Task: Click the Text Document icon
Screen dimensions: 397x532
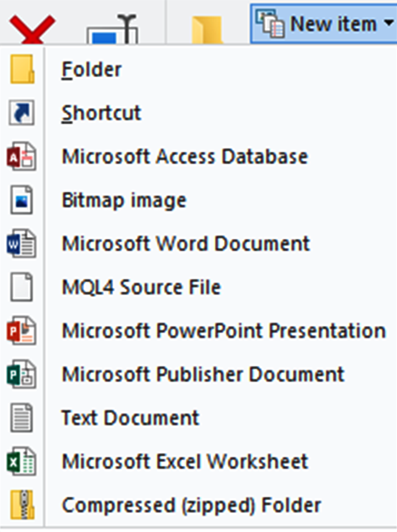Action: (21, 418)
